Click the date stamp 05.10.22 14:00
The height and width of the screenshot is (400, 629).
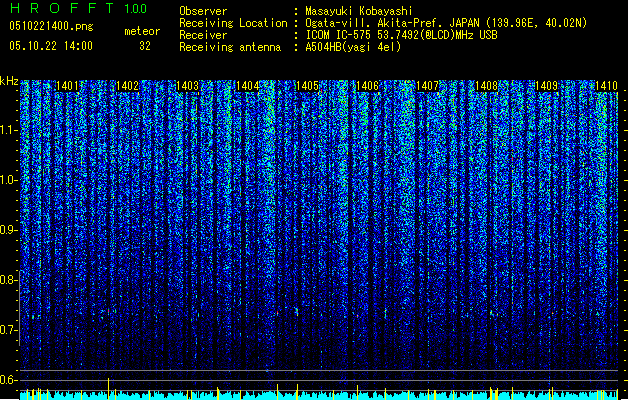pyautogui.click(x=51, y=46)
